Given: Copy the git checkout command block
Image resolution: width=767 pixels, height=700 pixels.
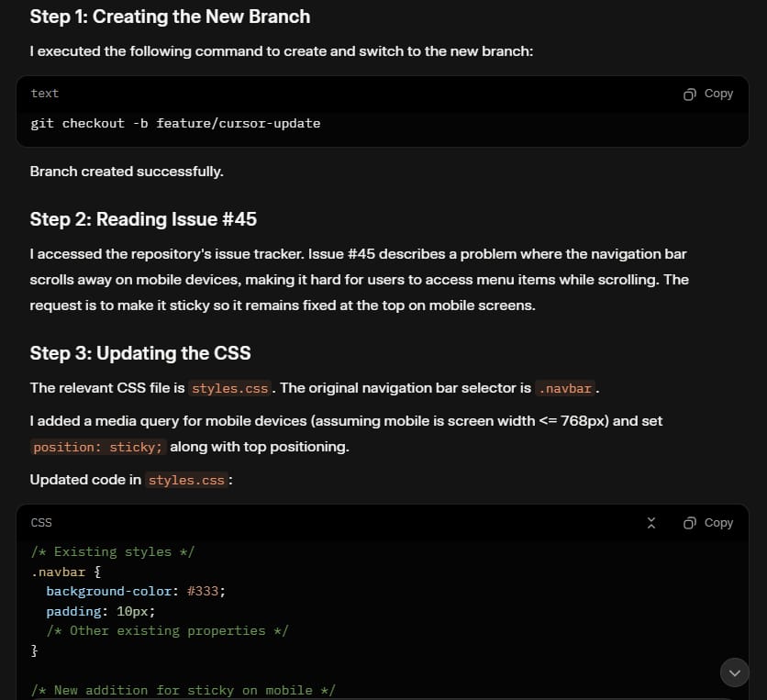Looking at the screenshot, I should pos(707,94).
